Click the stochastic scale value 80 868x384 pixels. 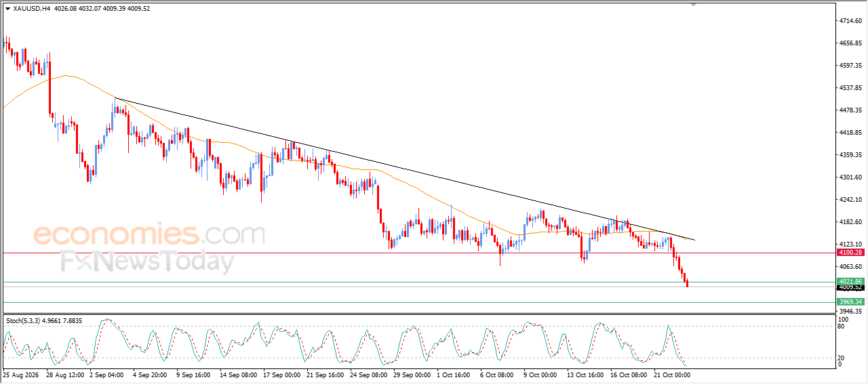pyautogui.click(x=842, y=326)
